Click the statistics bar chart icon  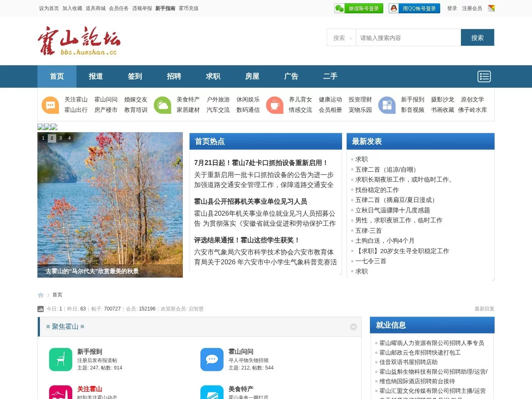pos(40,309)
